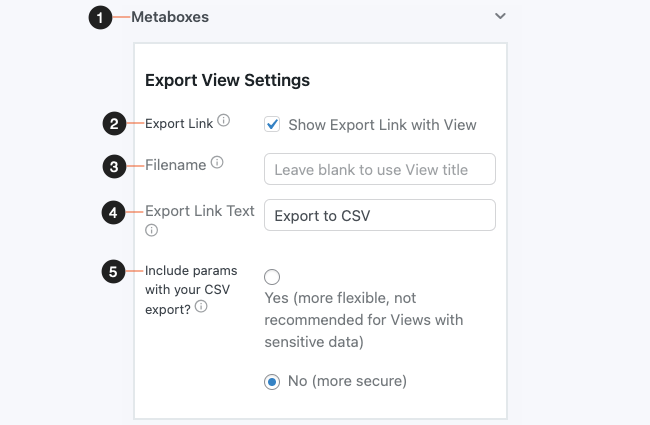Screen dimensions: 650x425
Task: Collapse the Metaboxes section with chevron
Action: tap(500, 16)
